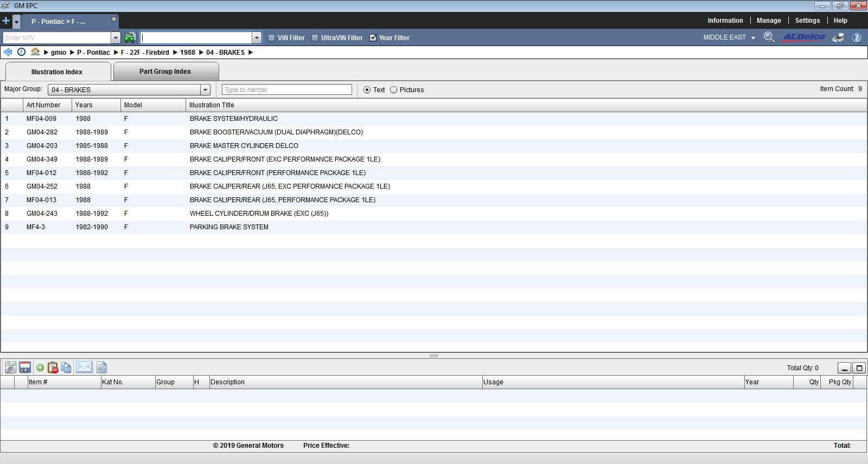Click the home icon in the breadcrumb
The width and height of the screenshot is (868, 464).
click(35, 52)
